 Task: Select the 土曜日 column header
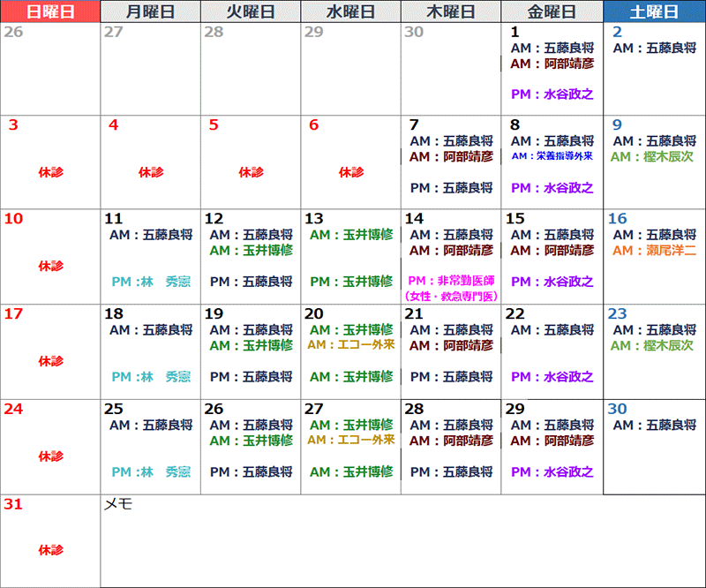[654, 11]
